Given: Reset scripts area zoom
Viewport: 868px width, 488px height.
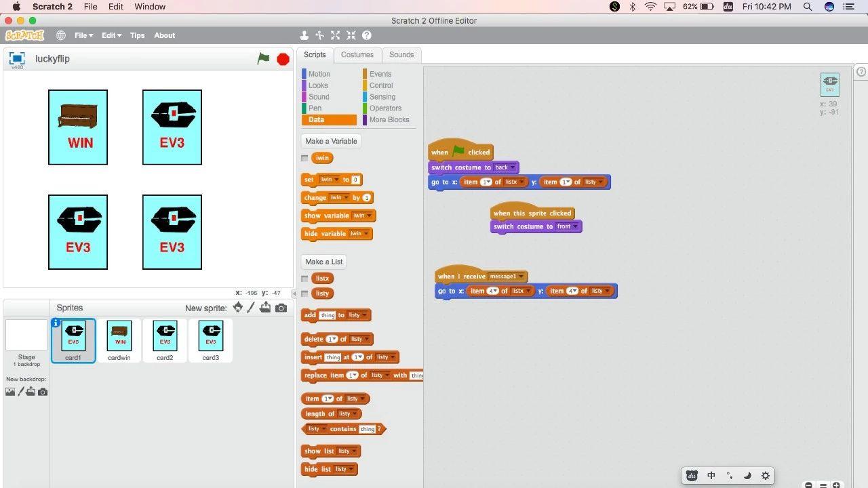Looking at the screenshot, I should 823,485.
